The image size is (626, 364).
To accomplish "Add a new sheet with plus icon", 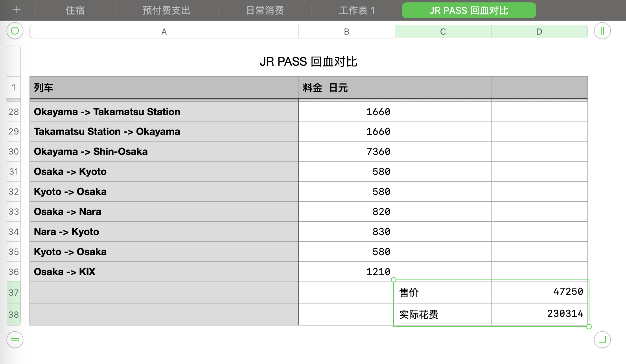I will [17, 10].
